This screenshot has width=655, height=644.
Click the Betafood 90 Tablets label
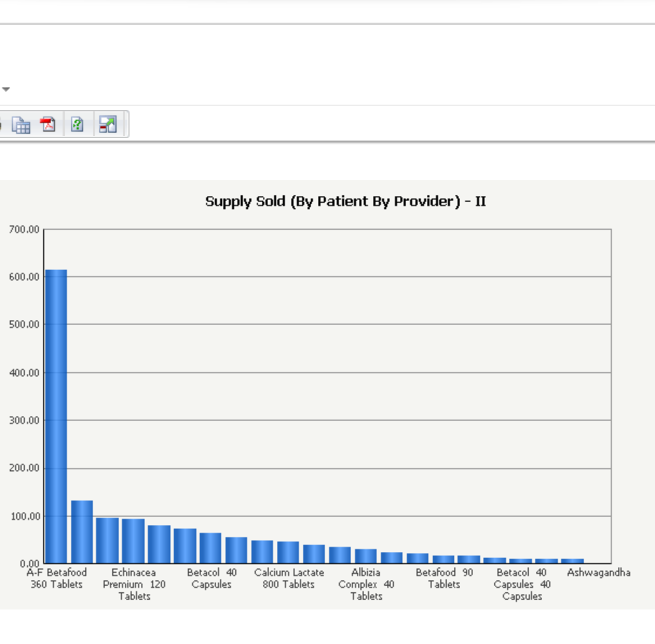[x=444, y=578]
